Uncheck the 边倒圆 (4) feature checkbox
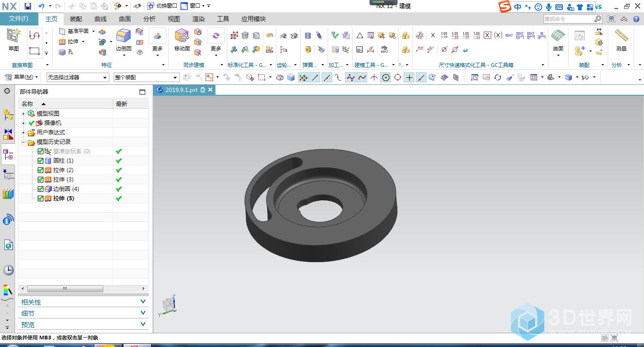This screenshot has width=644, height=347. point(41,189)
